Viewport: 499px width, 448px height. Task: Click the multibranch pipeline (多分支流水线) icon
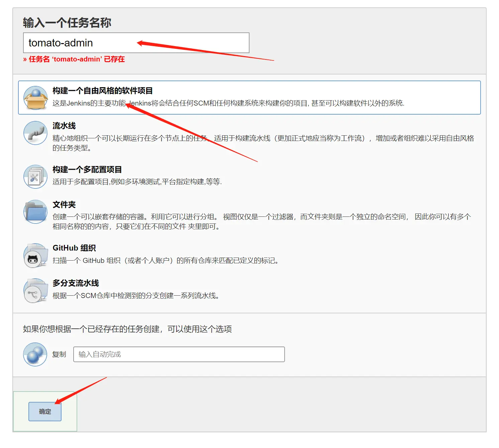click(35, 291)
